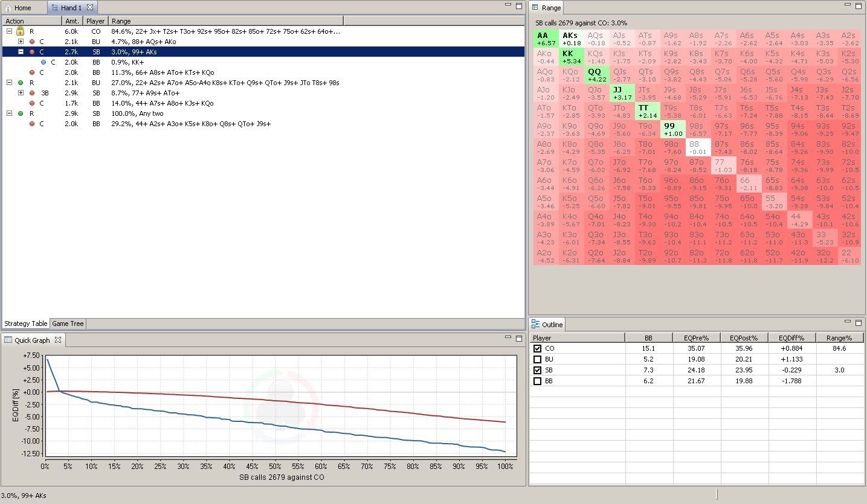The height and width of the screenshot is (504, 867).
Task: Click the EQDiff% column header in Outline
Action: pos(791,338)
